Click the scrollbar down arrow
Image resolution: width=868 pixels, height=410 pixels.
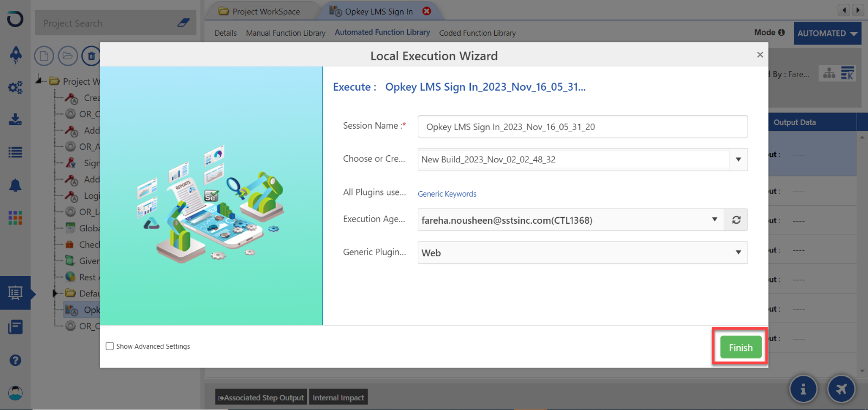tap(862, 371)
